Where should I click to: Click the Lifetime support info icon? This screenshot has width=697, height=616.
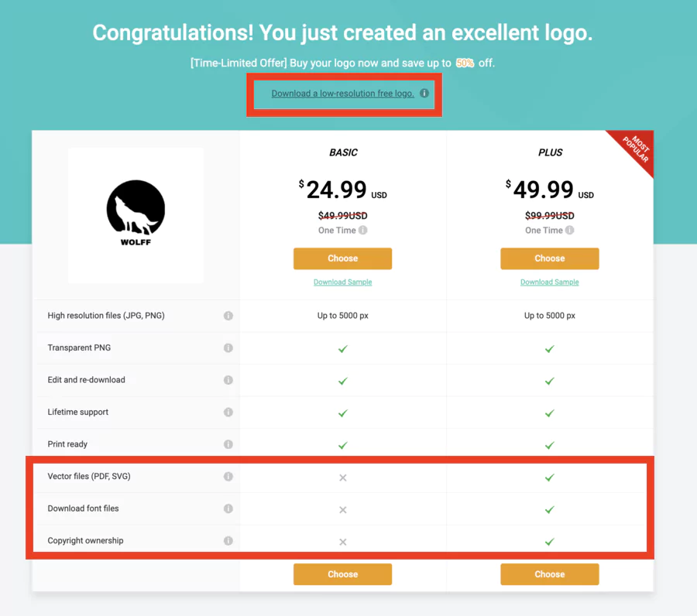pyautogui.click(x=228, y=412)
